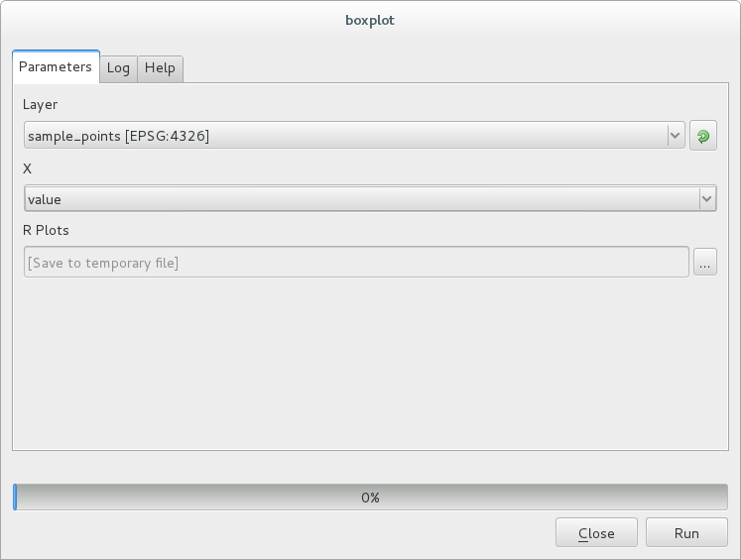741x560 pixels.
Task: Select the 'value' field combo box
Action: tap(357, 199)
